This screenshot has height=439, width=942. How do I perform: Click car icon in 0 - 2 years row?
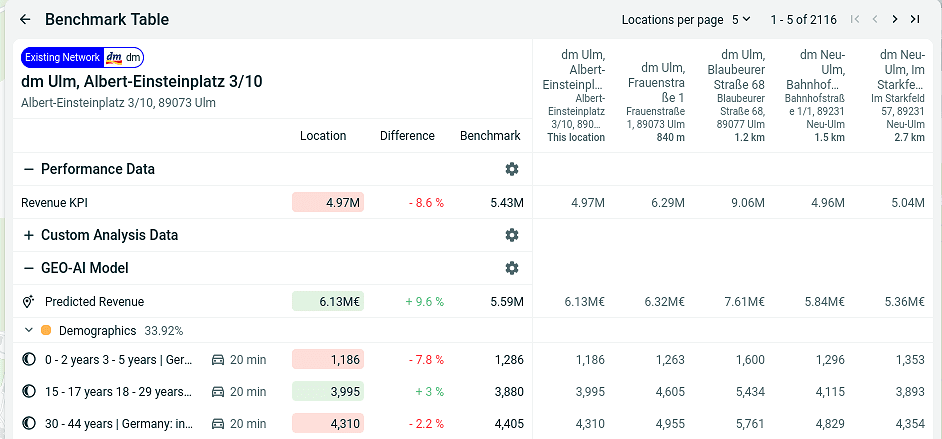pos(218,360)
